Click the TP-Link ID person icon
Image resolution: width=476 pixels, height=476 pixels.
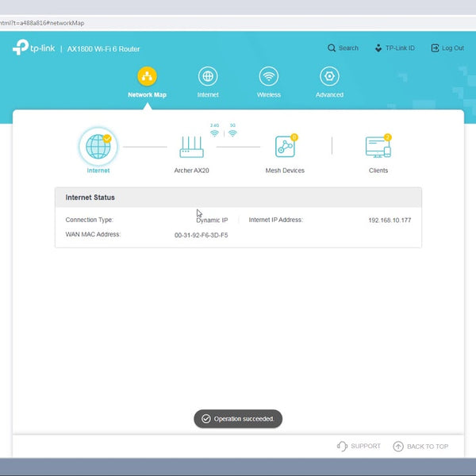378,48
